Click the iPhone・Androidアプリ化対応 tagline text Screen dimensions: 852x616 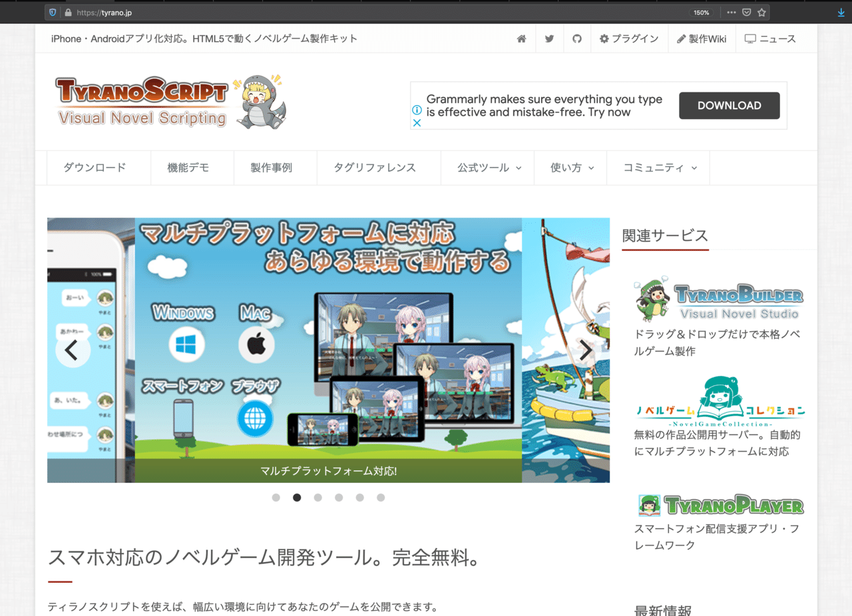tap(204, 39)
